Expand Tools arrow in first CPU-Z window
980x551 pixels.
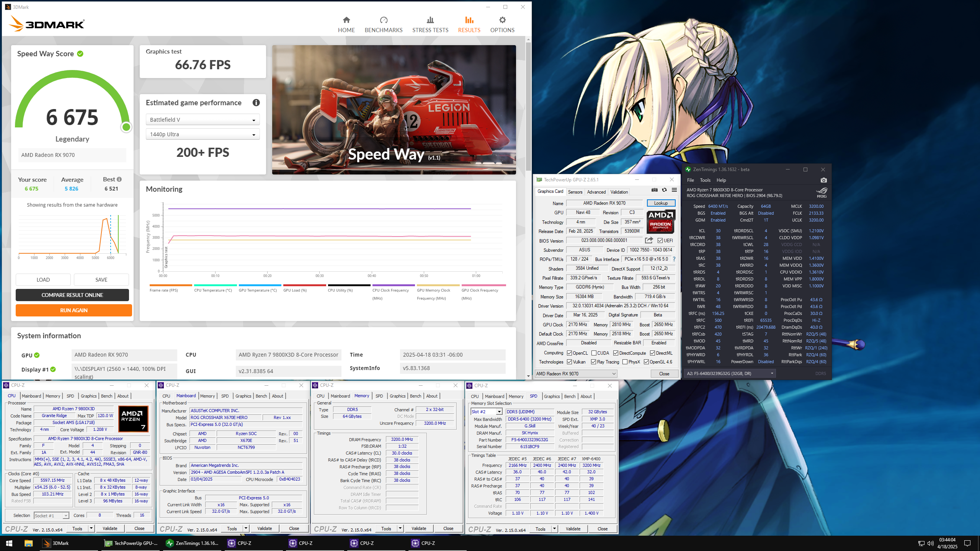coord(91,528)
